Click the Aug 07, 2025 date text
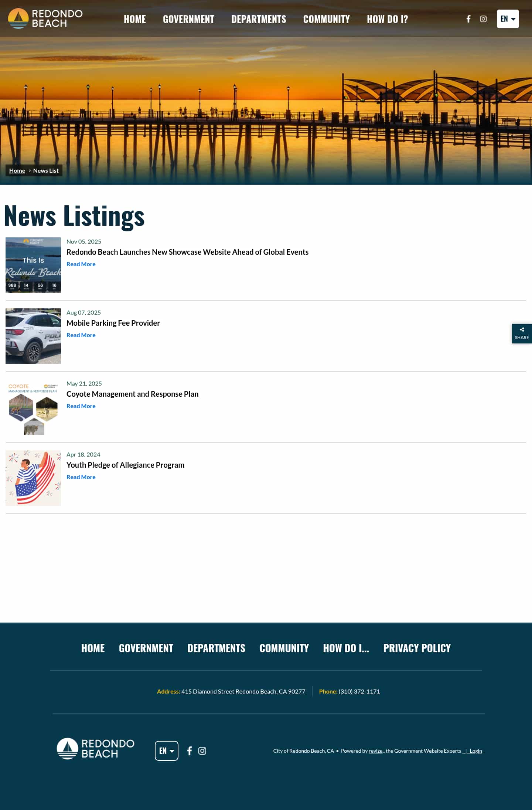 [83, 312]
